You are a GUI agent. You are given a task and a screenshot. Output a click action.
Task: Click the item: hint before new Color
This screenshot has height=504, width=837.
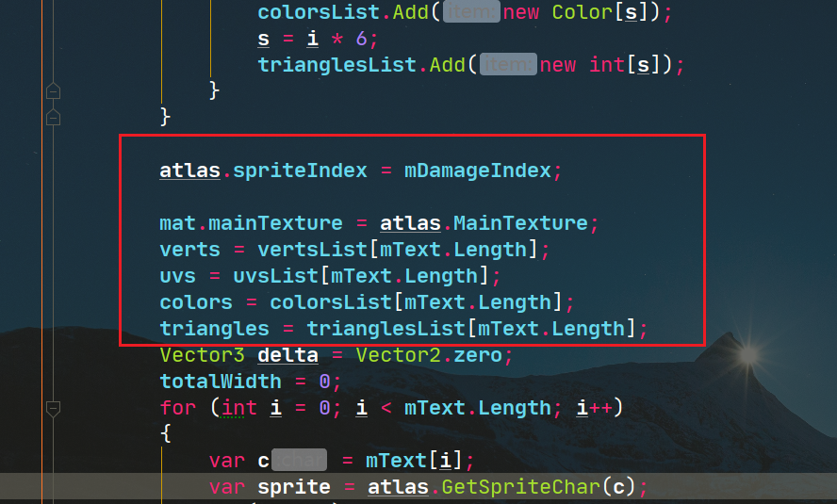(x=471, y=12)
